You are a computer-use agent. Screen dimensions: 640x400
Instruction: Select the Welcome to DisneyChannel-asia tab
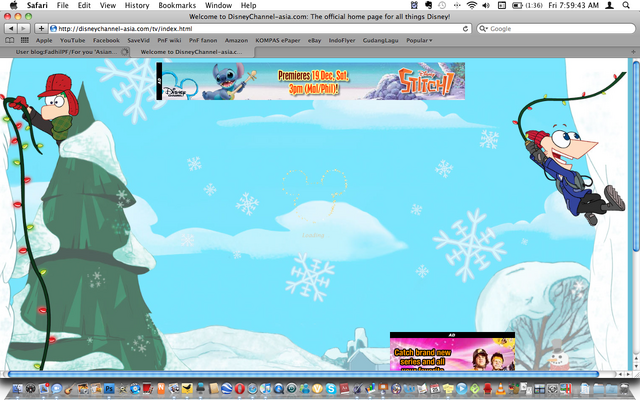pos(191,52)
